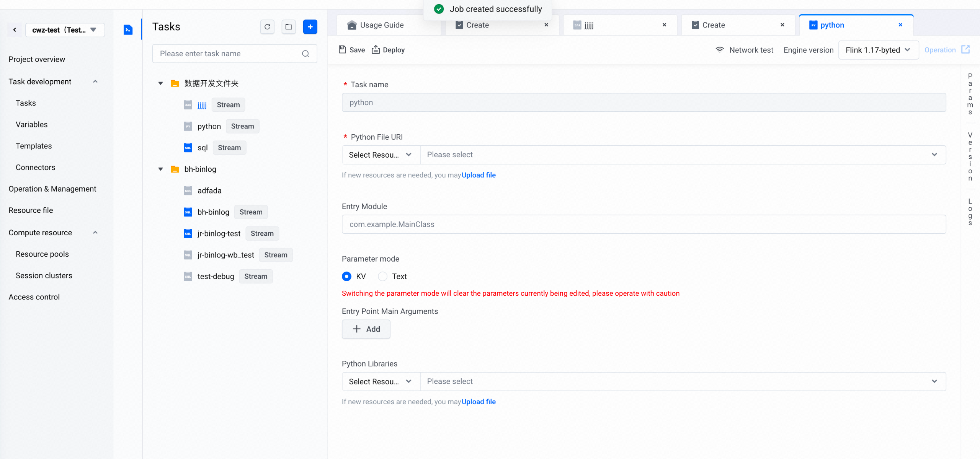
Task: Collapse the bh-binlog folder
Action: (161, 169)
